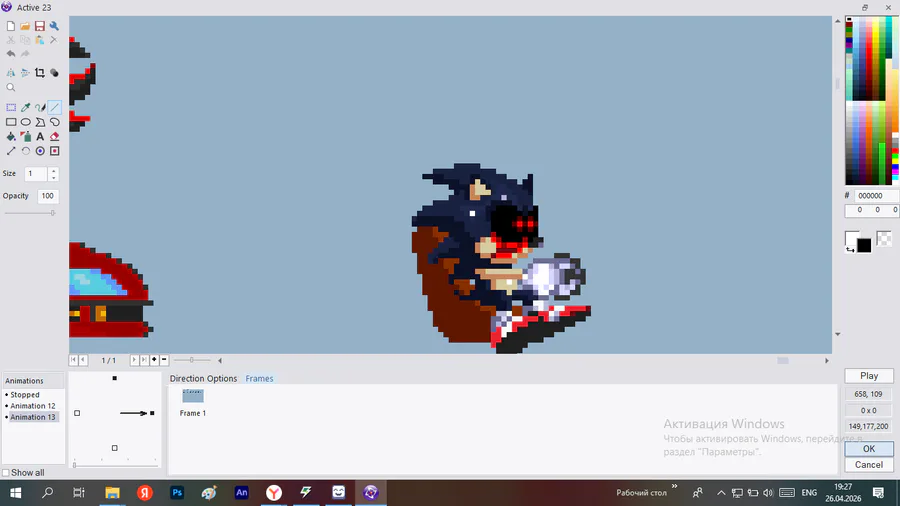Select the View Action Point tool
The image size is (900, 506).
(55, 151)
